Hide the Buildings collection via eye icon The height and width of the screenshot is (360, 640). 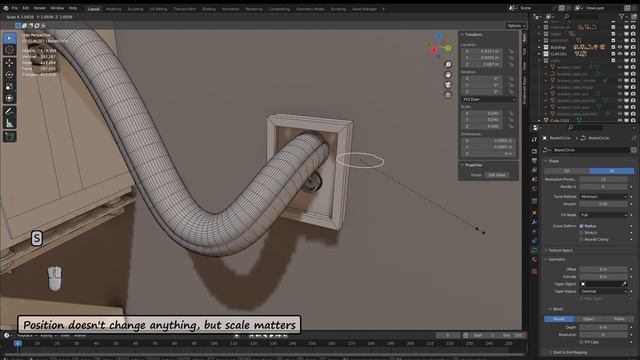click(620, 47)
